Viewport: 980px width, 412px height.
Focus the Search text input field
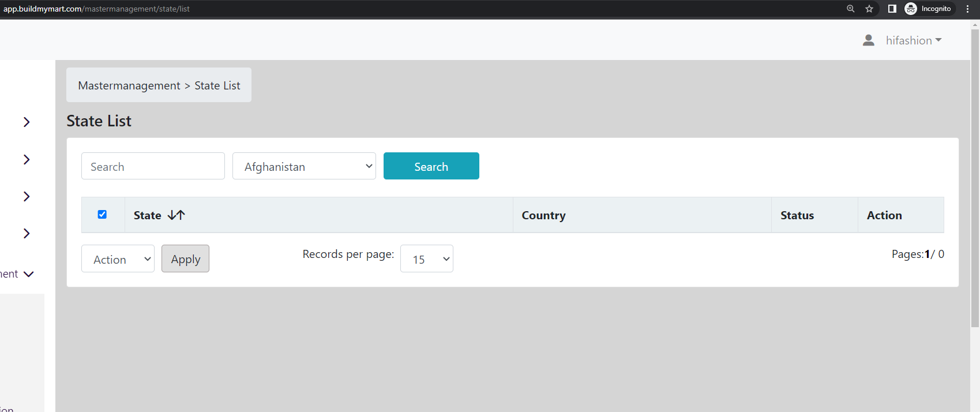[x=153, y=166]
